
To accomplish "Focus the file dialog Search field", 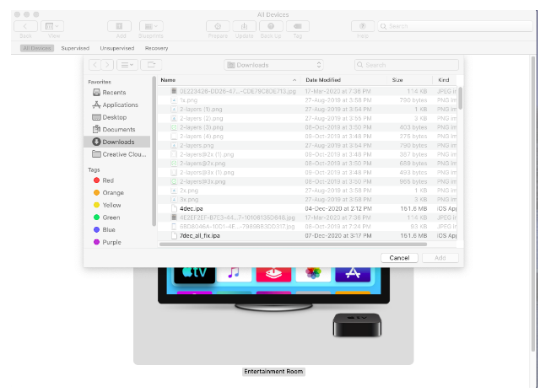I will [x=407, y=65].
